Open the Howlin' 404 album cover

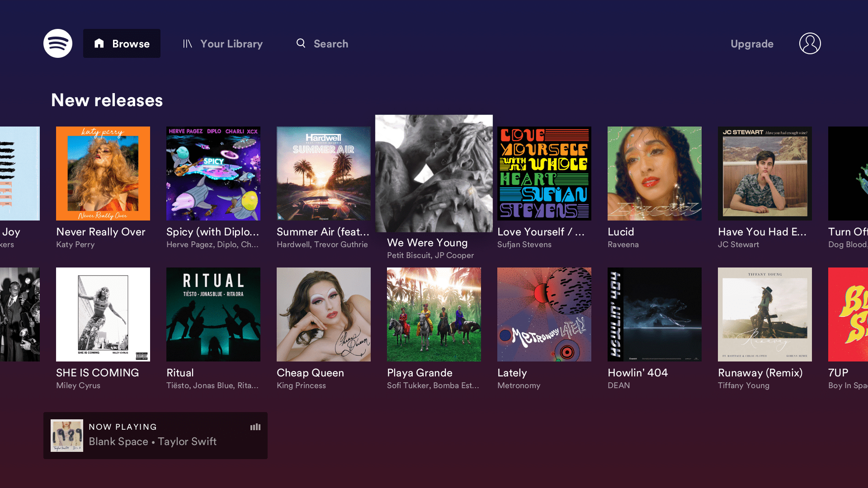[x=655, y=314]
